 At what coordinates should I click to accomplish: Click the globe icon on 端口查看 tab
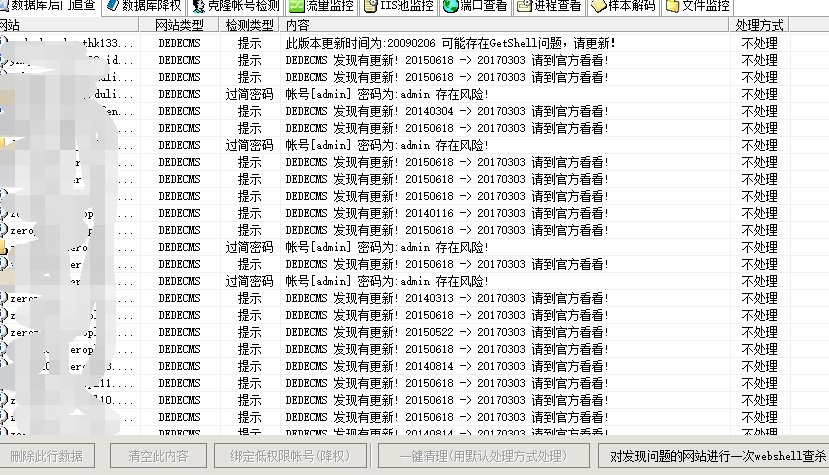tap(450, 6)
